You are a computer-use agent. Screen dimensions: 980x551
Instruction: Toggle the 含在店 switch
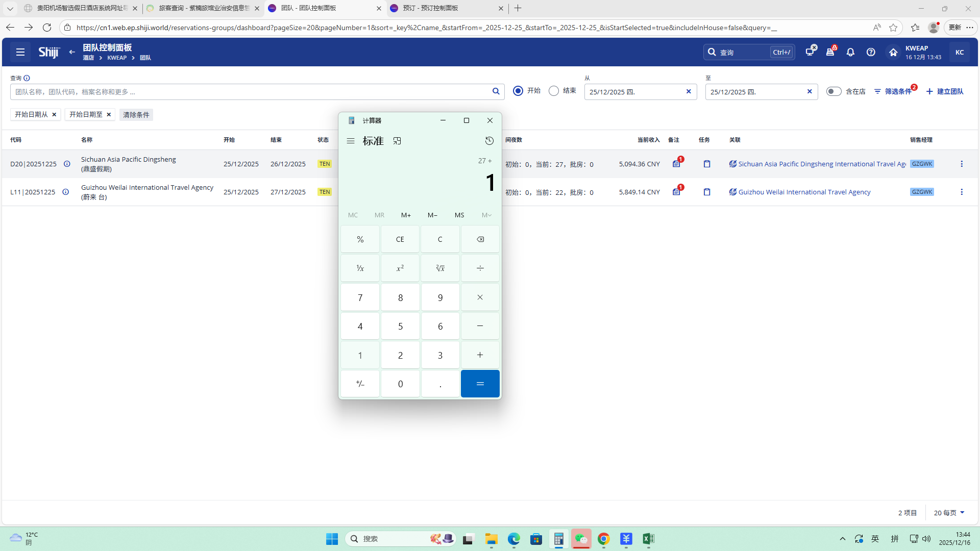834,92
